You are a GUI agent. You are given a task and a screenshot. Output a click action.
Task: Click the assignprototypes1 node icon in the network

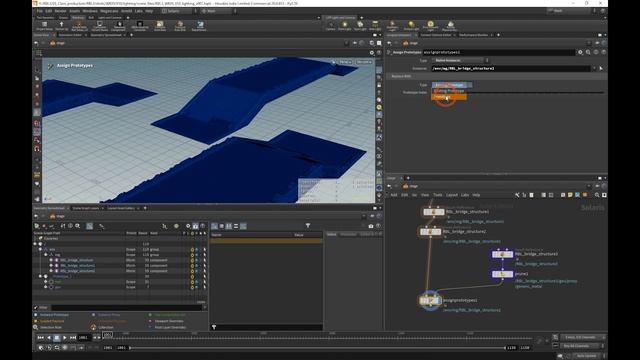coord(430,301)
